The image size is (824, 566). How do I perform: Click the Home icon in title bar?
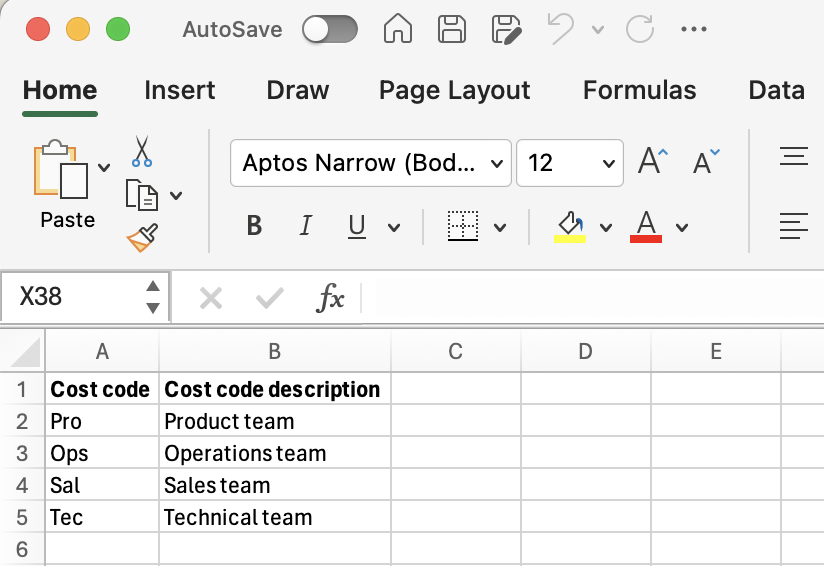pyautogui.click(x=398, y=30)
